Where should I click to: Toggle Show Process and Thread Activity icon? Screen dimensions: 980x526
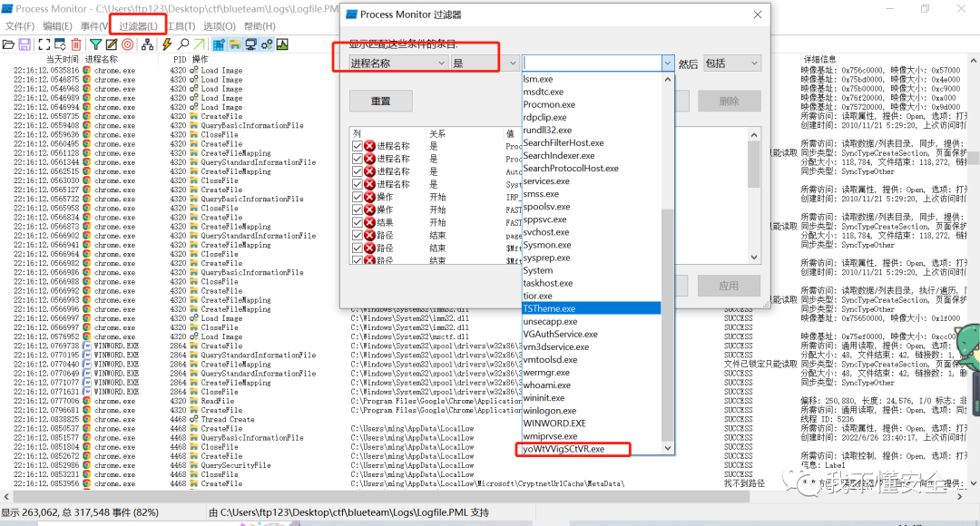267,44
